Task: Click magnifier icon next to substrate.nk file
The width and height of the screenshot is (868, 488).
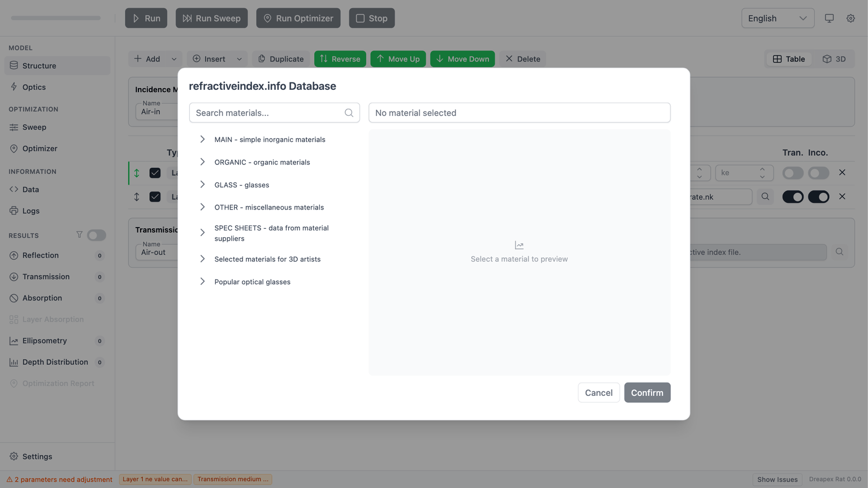Action: click(x=765, y=197)
